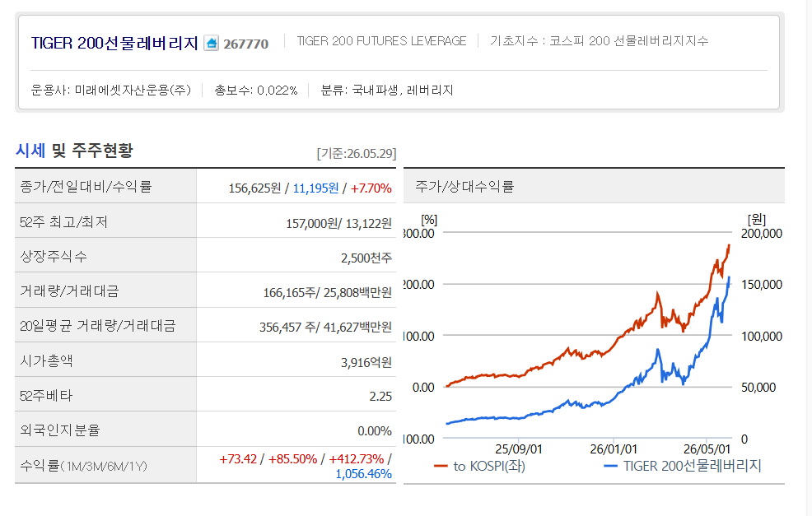The width and height of the screenshot is (812, 516).
Task: Click the 26/01/01 x-axis date label
Action: pyautogui.click(x=614, y=449)
